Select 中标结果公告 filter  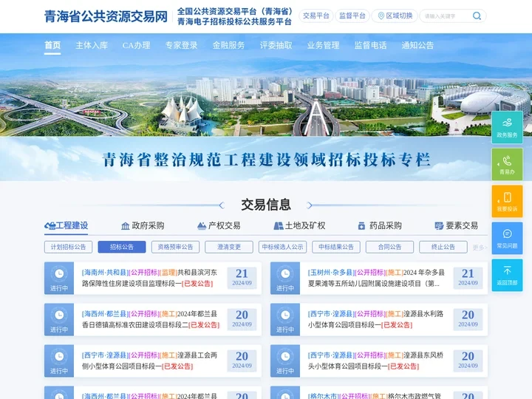336,247
